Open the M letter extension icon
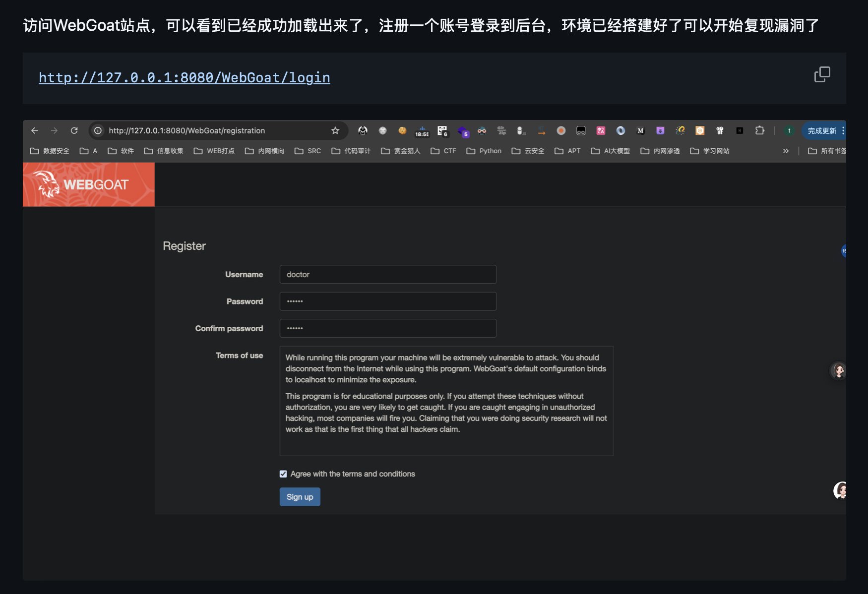Image resolution: width=868 pixels, height=594 pixels. click(x=640, y=130)
